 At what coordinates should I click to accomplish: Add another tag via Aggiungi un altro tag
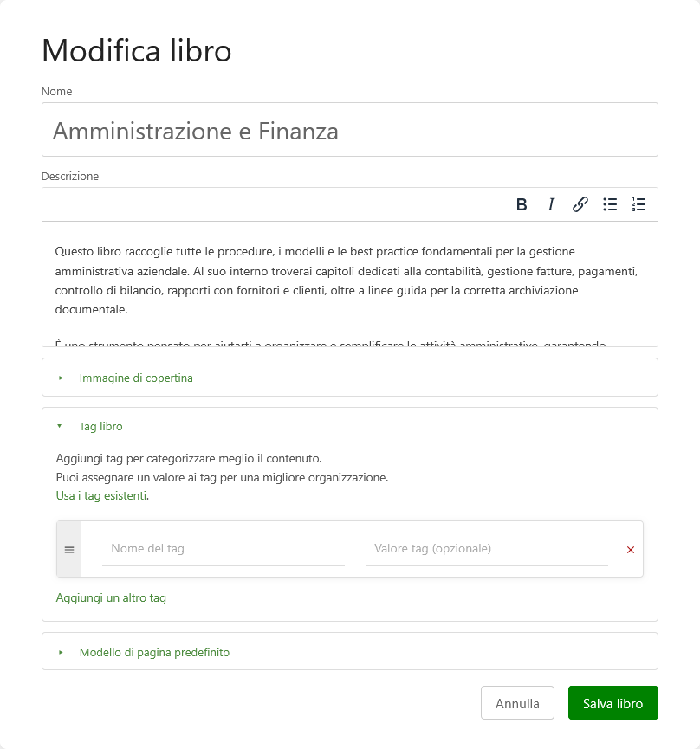(x=111, y=598)
